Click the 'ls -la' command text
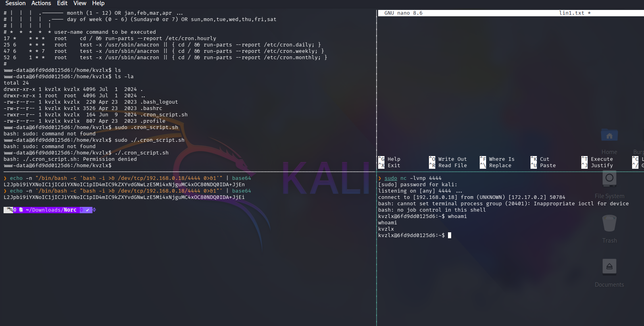Screen dimensions: 644x326 124,77
